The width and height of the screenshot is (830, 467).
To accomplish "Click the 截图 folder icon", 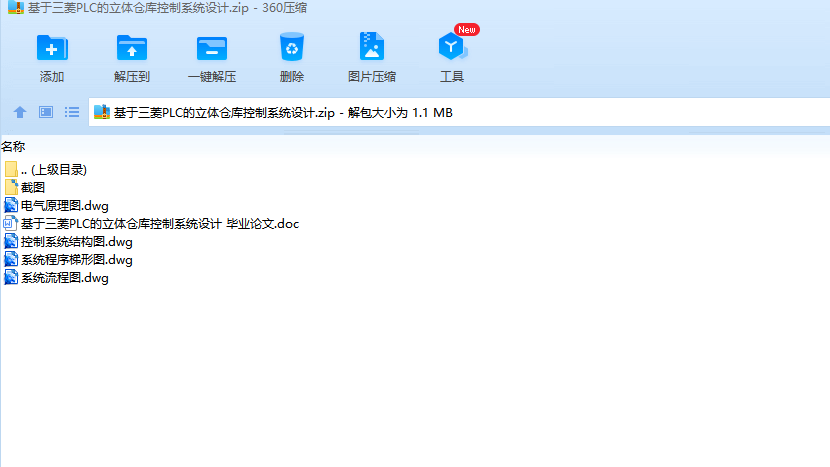I will click(11, 187).
